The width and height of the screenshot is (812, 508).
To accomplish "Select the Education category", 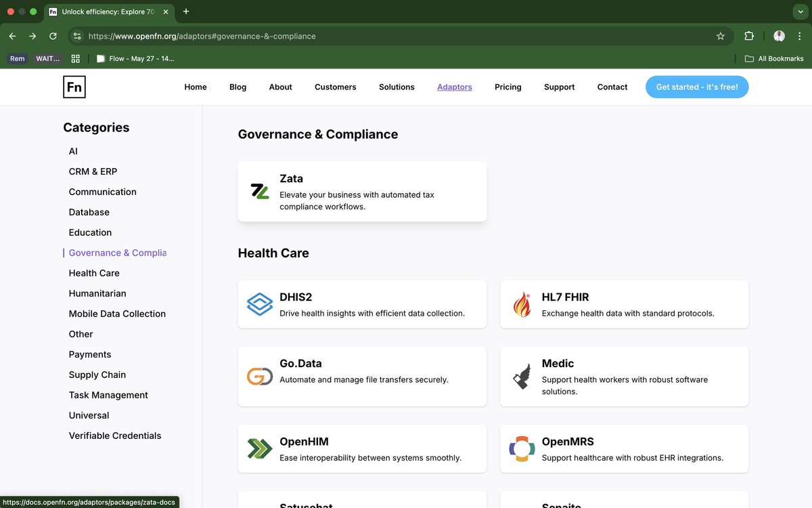I will 90,232.
